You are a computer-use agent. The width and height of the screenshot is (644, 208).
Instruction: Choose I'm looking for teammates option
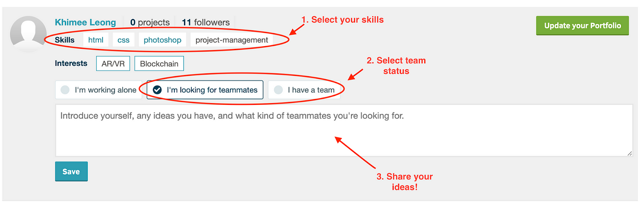tap(205, 90)
